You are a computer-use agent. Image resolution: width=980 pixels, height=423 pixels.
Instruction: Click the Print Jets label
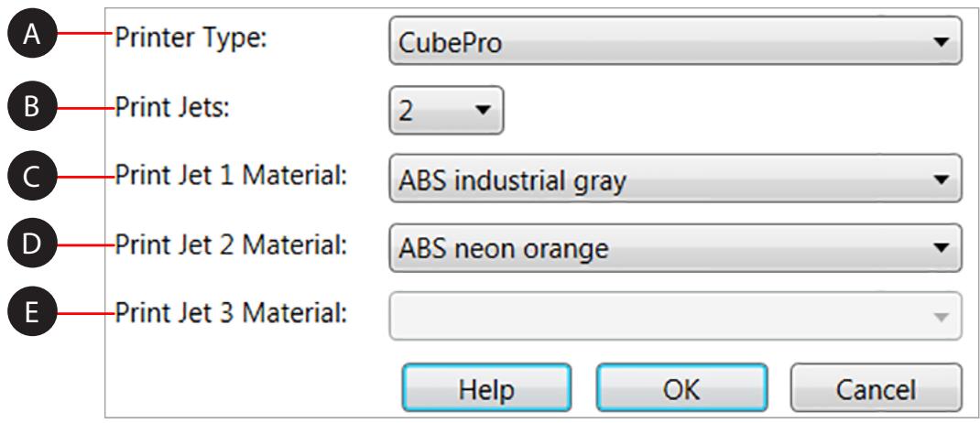tap(171, 108)
